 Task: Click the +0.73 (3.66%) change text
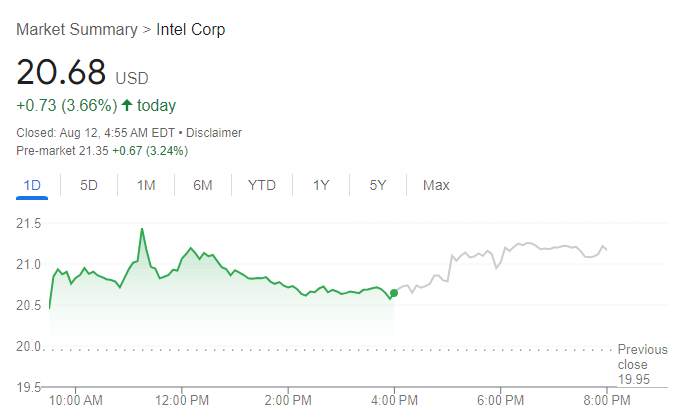tap(67, 105)
